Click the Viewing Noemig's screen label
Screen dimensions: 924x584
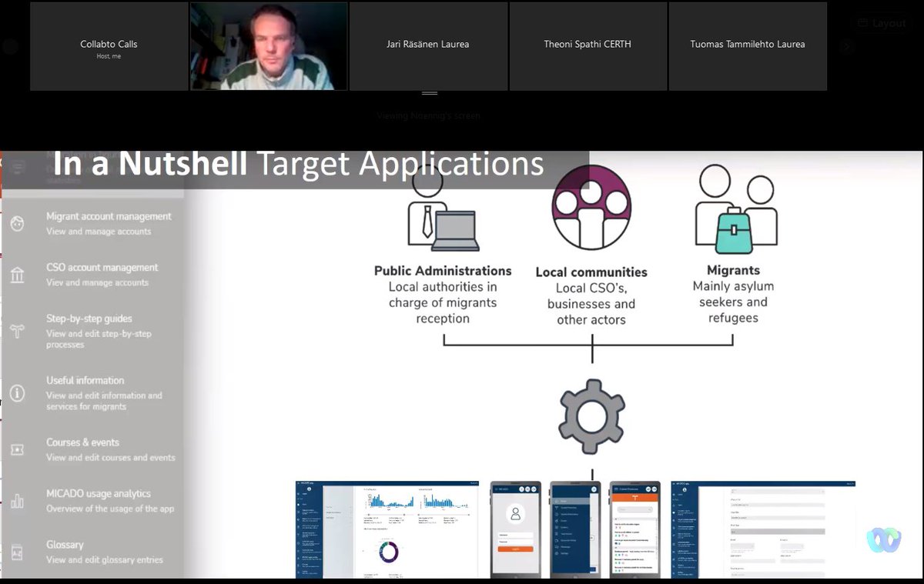point(429,116)
